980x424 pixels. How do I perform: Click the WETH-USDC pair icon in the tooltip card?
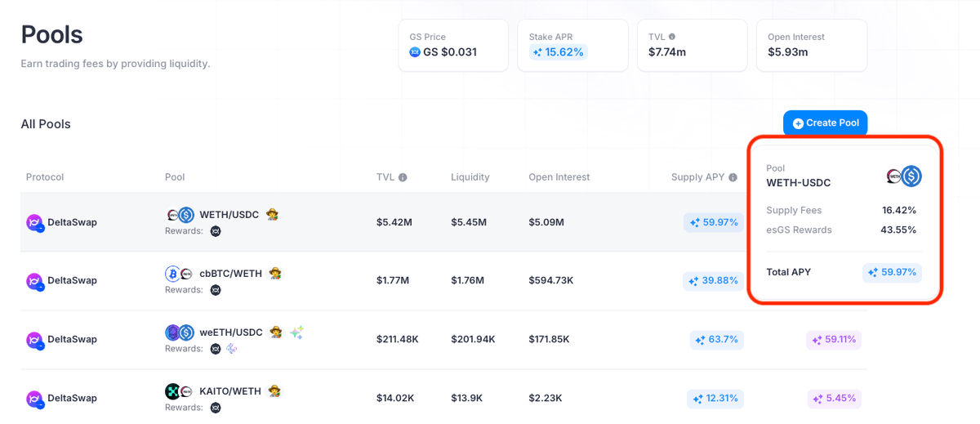click(x=904, y=176)
